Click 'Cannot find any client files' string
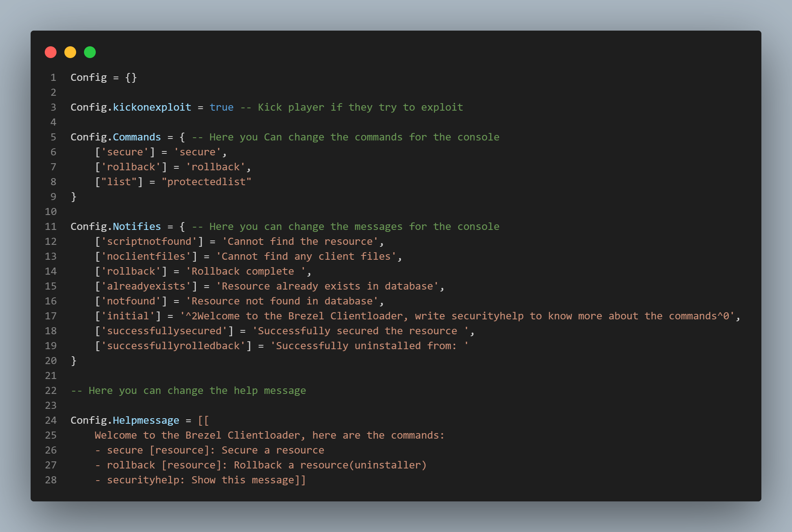Viewport: 792px width, 532px height. [x=306, y=257]
